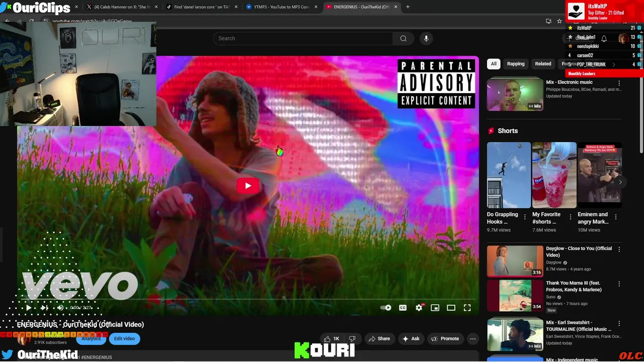This screenshot has width=644, height=362.
Task: Click the search magnifier button
Action: coord(404,38)
